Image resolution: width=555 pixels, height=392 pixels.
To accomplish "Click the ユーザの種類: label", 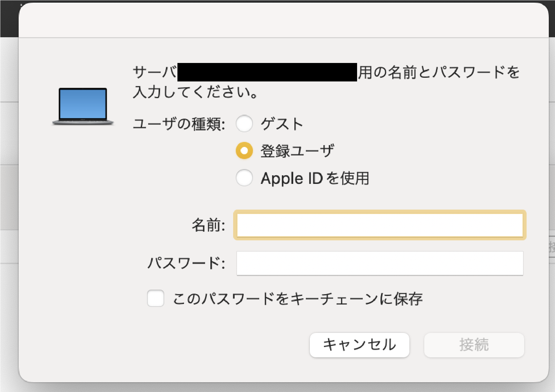I will 179,124.
